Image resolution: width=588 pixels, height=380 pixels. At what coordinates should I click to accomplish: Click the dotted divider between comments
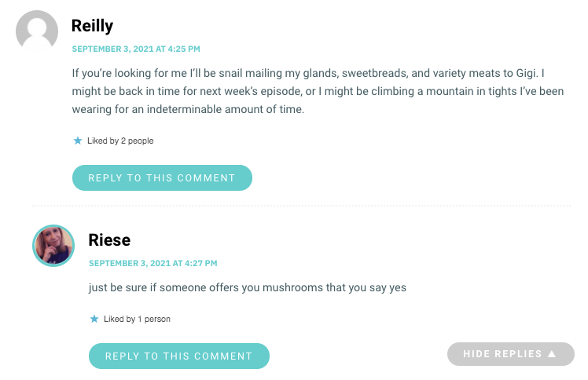302,206
